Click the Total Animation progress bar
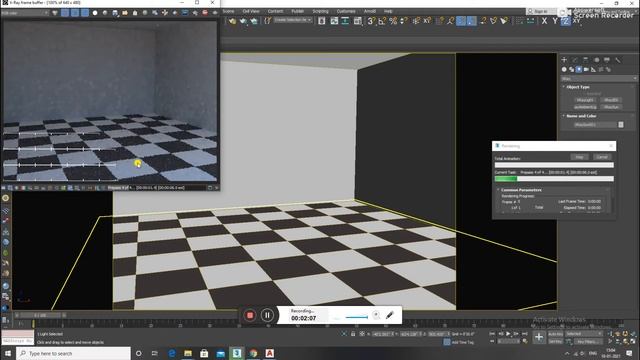 (554, 165)
